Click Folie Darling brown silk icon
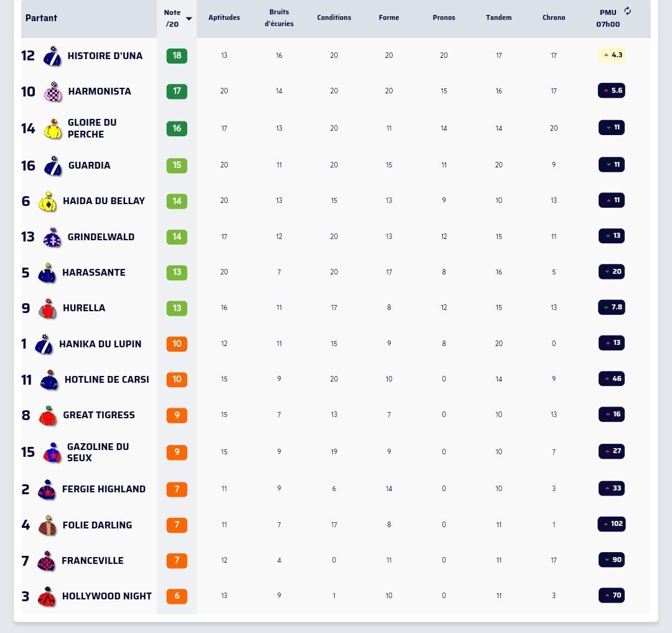 coord(47,525)
